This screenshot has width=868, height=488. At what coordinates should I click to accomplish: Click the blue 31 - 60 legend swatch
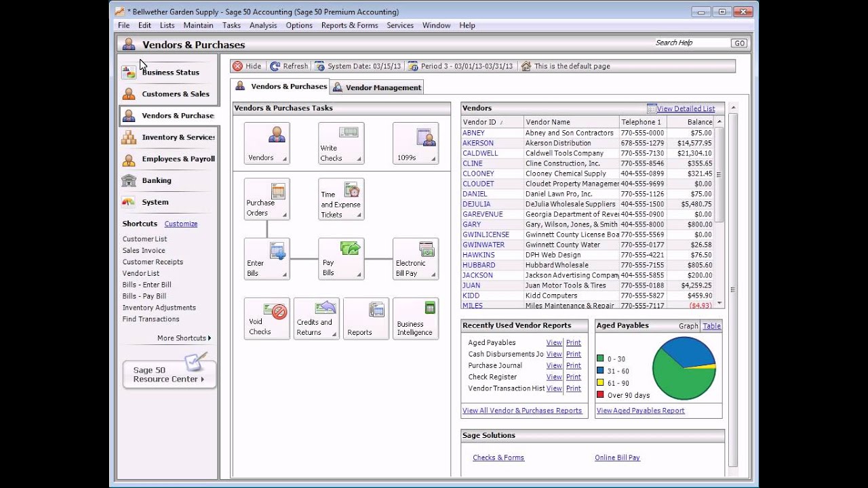tap(600, 371)
